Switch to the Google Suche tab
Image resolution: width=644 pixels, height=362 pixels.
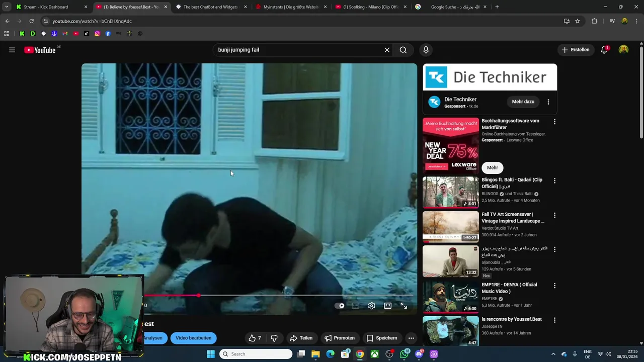coord(451,7)
